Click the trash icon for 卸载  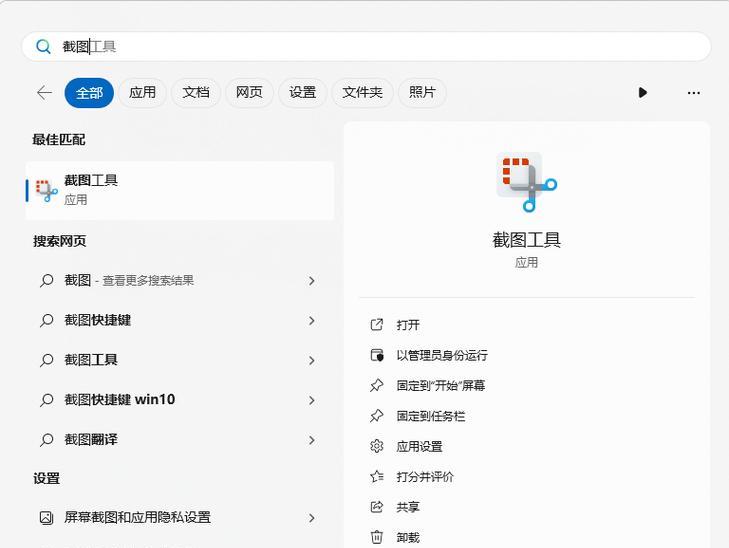click(x=377, y=537)
